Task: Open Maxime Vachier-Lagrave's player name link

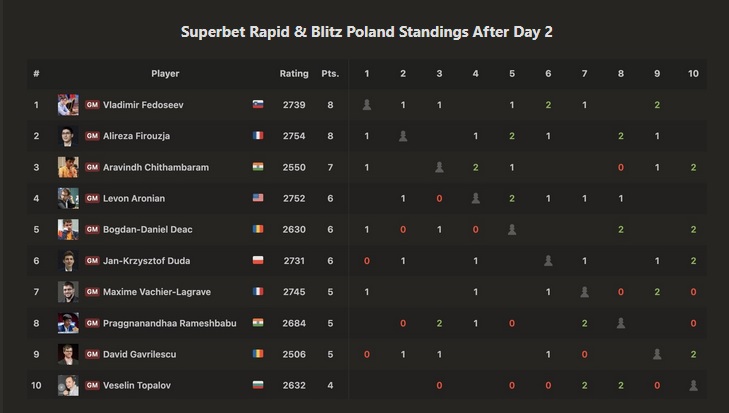Action: [x=157, y=292]
